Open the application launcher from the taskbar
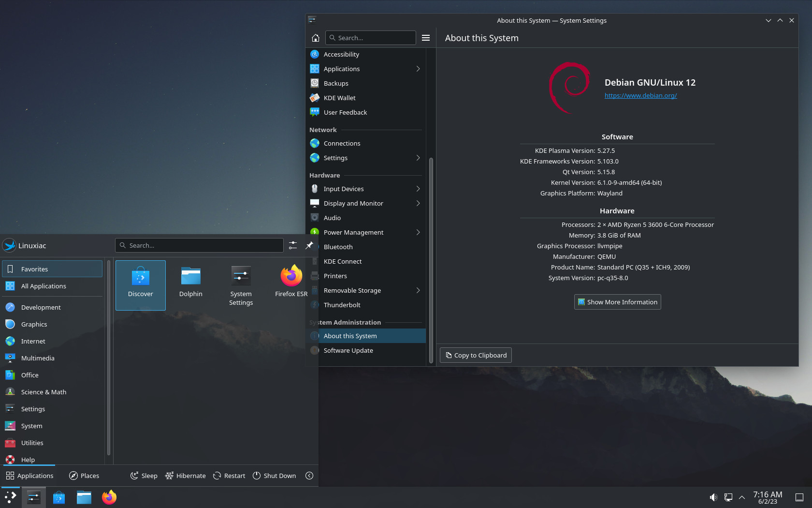This screenshot has height=508, width=812. 10,497
